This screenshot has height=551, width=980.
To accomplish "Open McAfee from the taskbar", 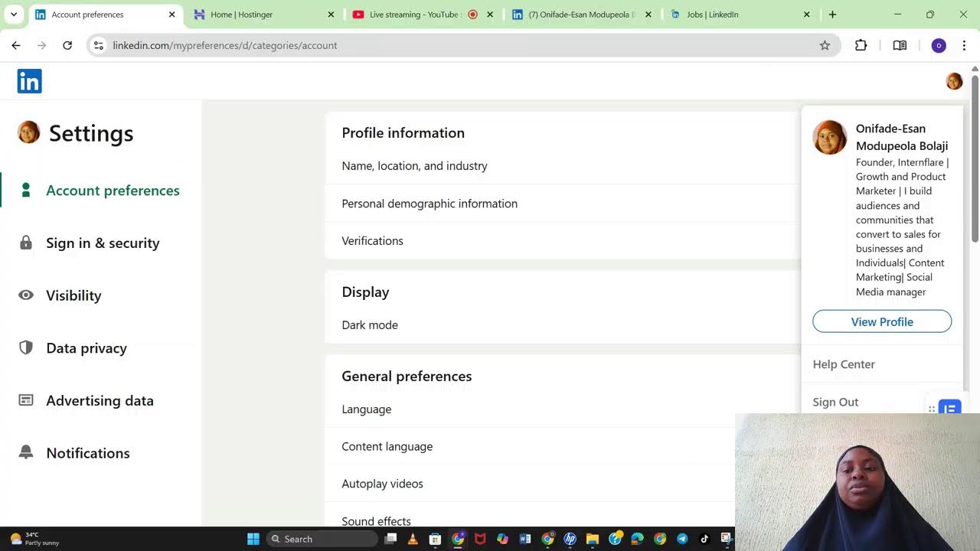I will click(x=480, y=539).
